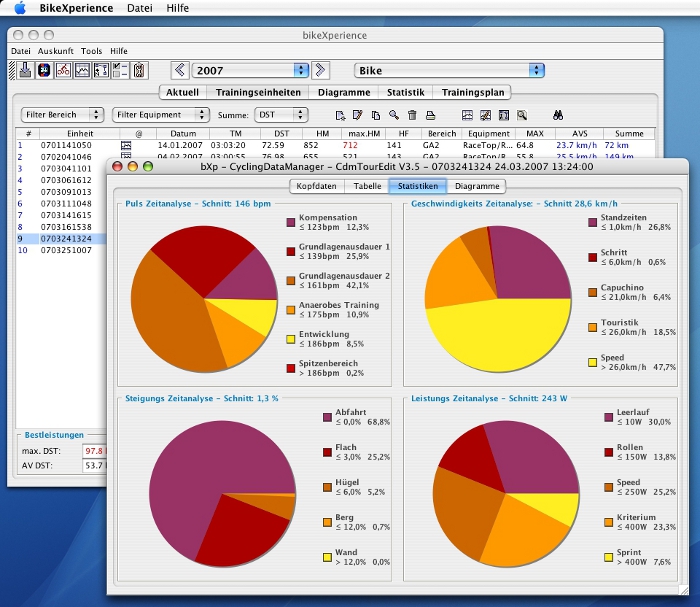Switch to the Trainingseinheiten tab
The image size is (700, 607).
click(x=258, y=92)
